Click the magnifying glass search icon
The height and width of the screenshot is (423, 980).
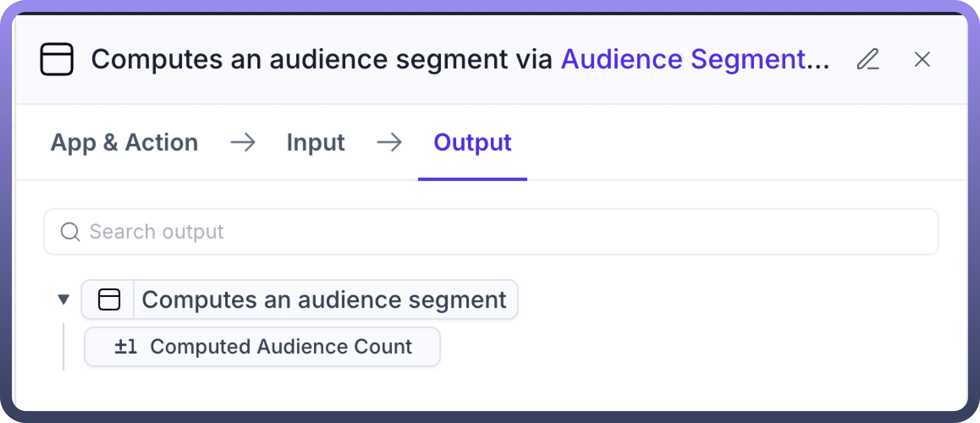[x=71, y=232]
